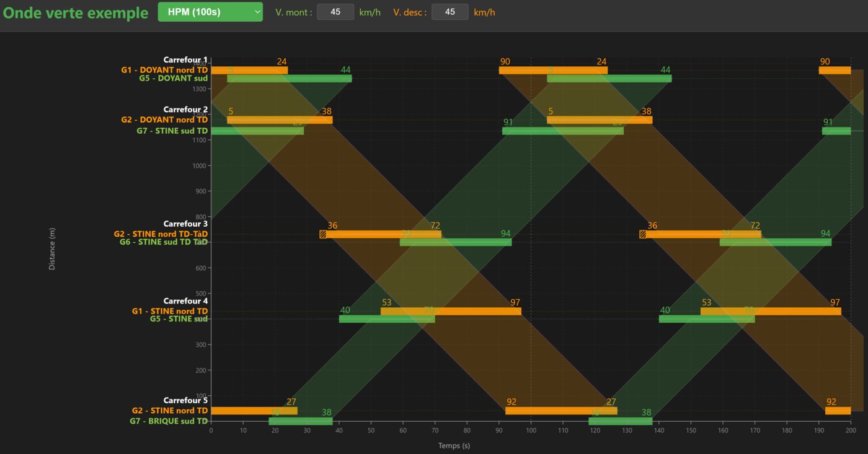Click the 'G1 - STINE nord TD' label
The image size is (868, 454).
(169, 311)
